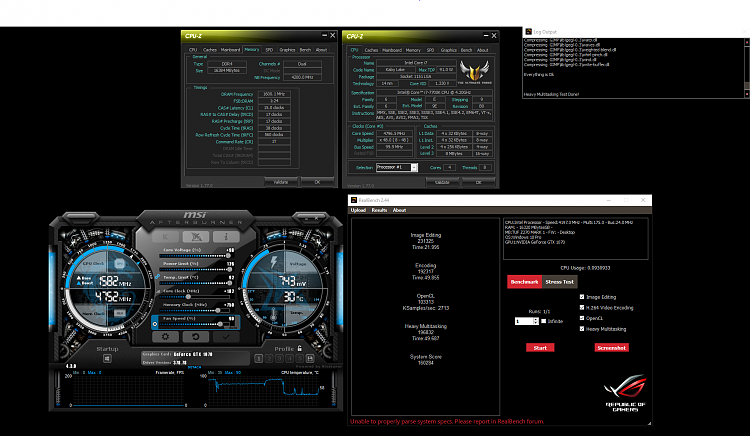Click the MEM chip icon in clock gauge
The width and height of the screenshot is (750, 436).
120,313
